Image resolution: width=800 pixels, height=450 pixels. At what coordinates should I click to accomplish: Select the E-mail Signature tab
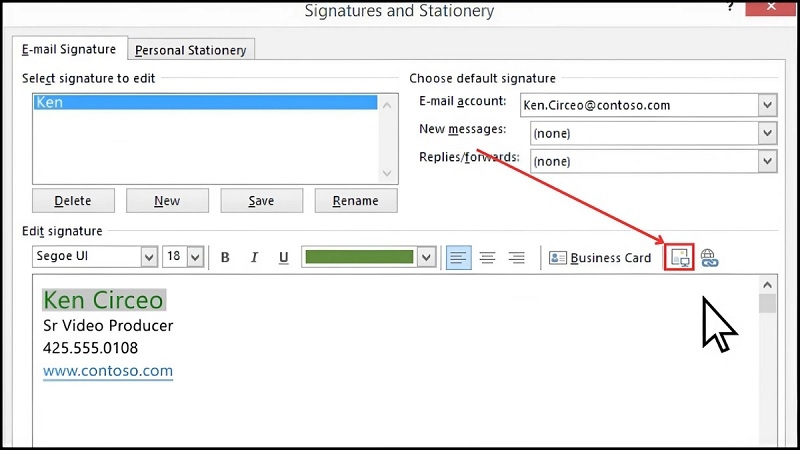pos(69,49)
